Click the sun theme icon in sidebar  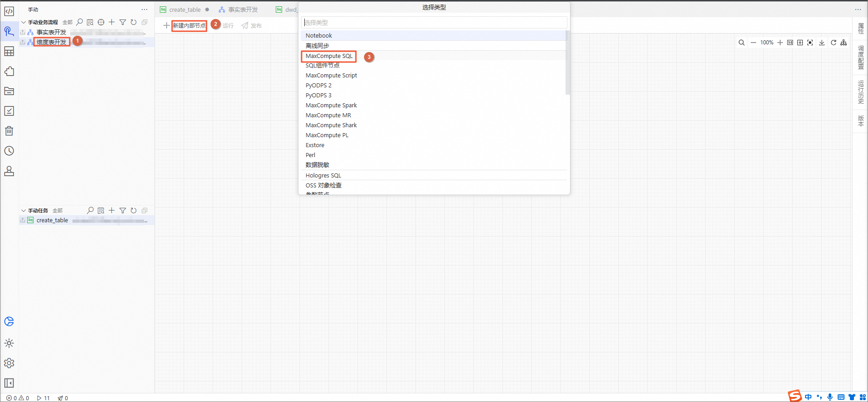click(9, 343)
